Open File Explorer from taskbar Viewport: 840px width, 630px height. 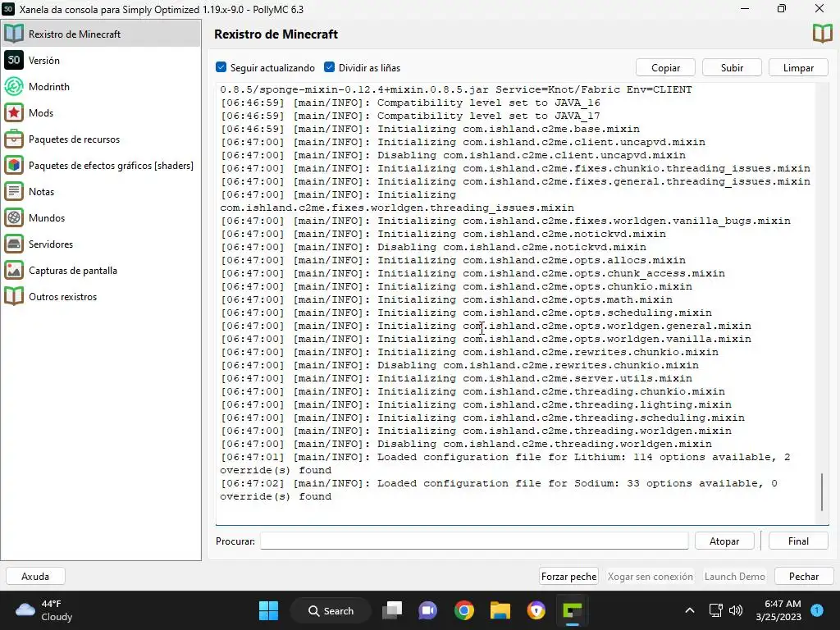pyautogui.click(x=500, y=610)
